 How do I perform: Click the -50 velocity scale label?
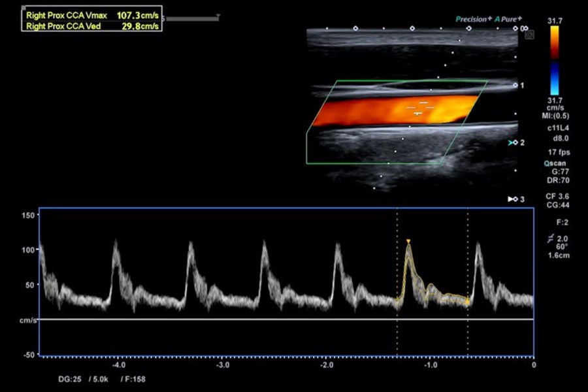click(28, 355)
